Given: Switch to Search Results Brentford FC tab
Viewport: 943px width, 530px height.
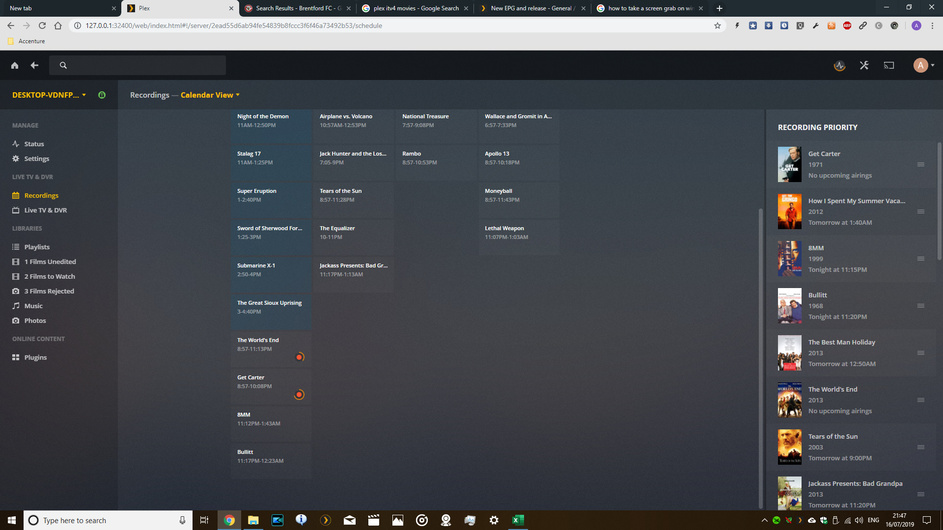Looking at the screenshot, I should 298,8.
